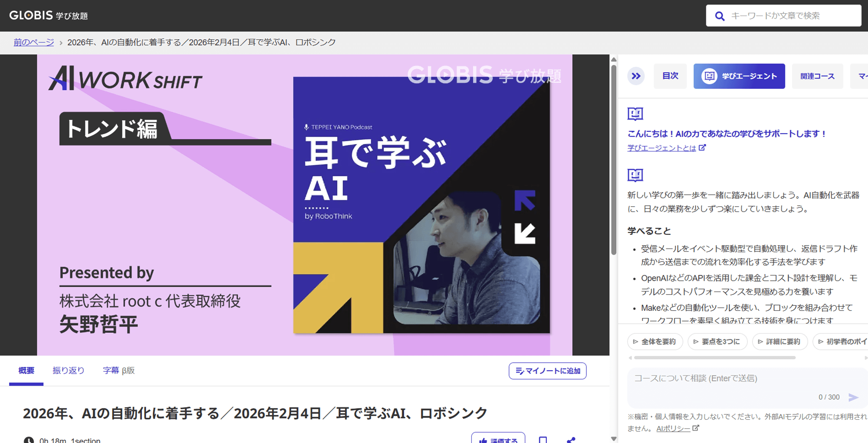Viewport: 868px width, 443px height.
Task: Click the external link icon beside 学びエージェントとは
Action: [702, 148]
